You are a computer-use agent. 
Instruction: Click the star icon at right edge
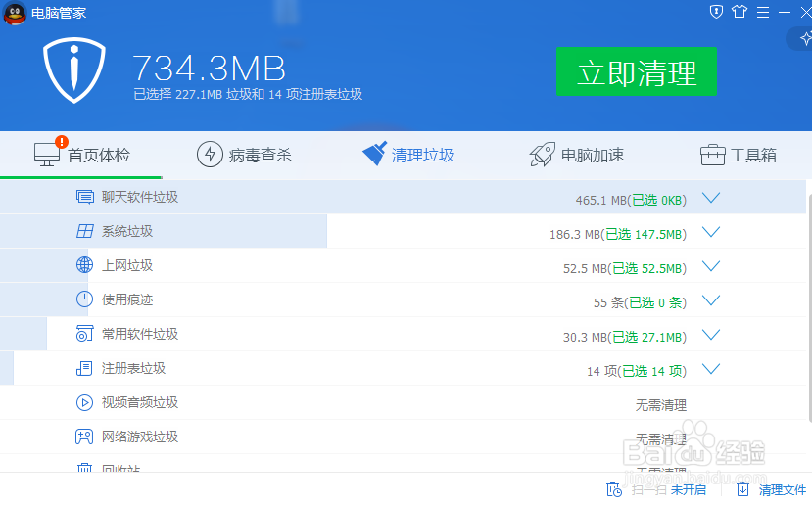[806, 38]
